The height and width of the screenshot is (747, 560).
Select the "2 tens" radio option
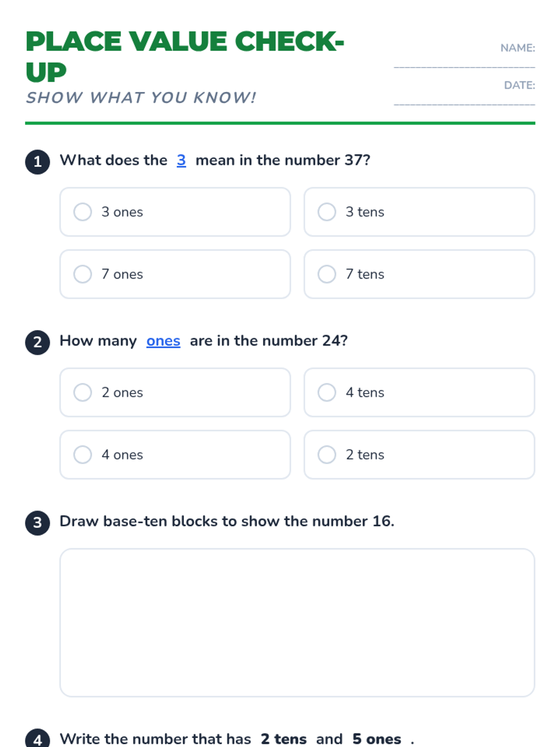pos(327,455)
